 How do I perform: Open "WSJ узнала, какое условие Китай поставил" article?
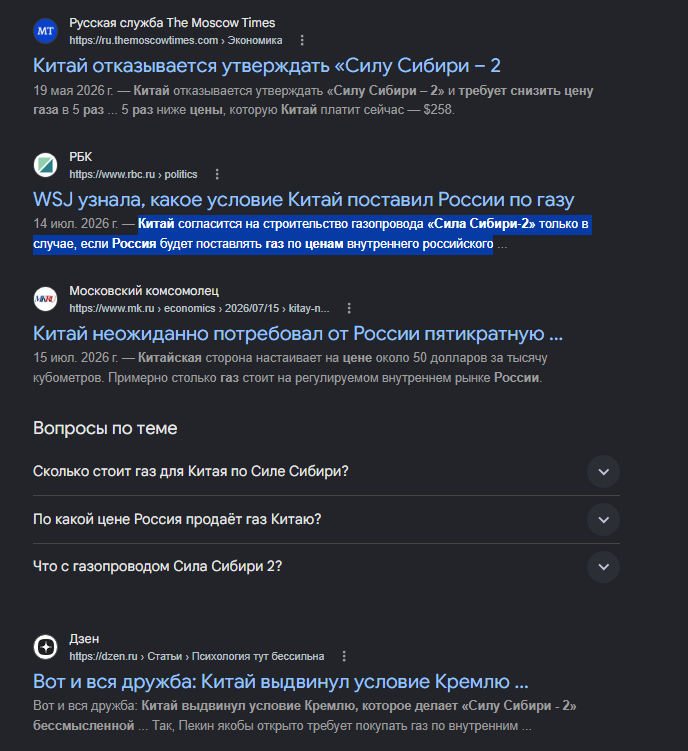point(304,200)
